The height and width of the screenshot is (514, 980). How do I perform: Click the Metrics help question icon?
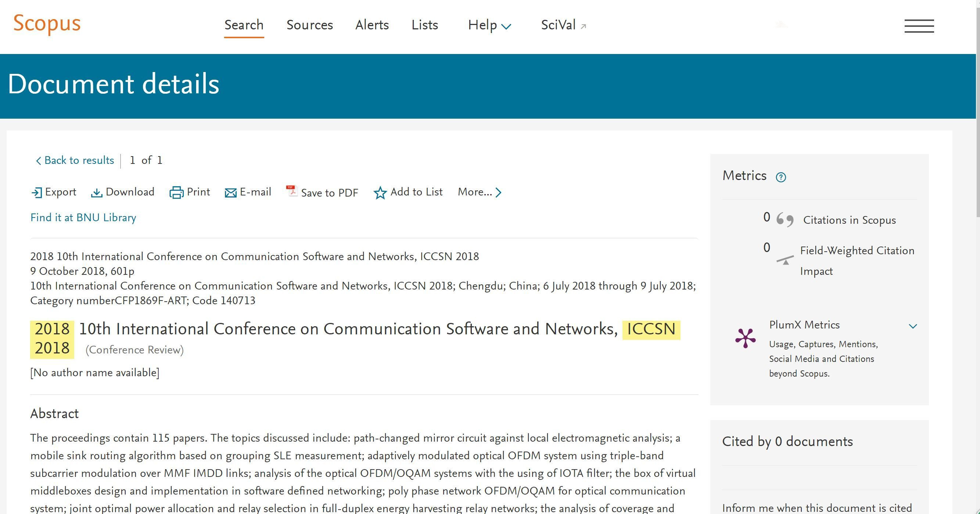click(780, 177)
